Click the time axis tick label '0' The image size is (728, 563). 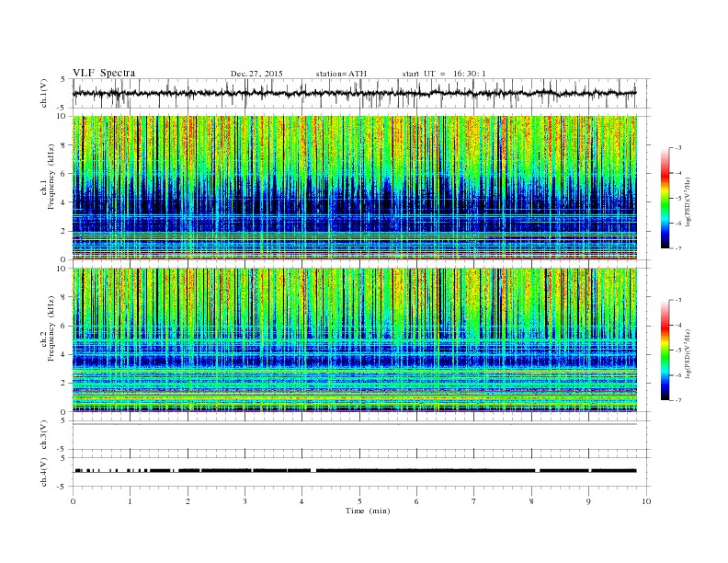click(x=73, y=501)
